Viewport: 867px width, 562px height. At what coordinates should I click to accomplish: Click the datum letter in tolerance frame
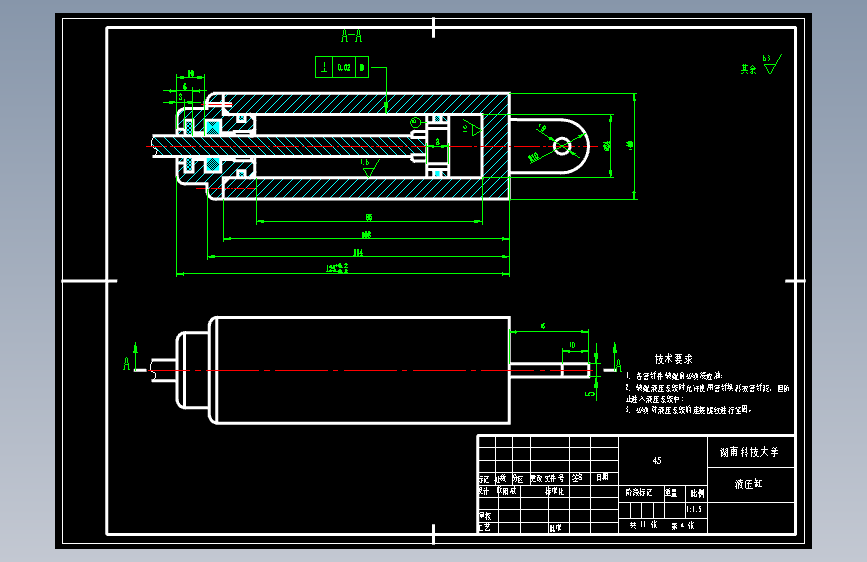click(362, 67)
